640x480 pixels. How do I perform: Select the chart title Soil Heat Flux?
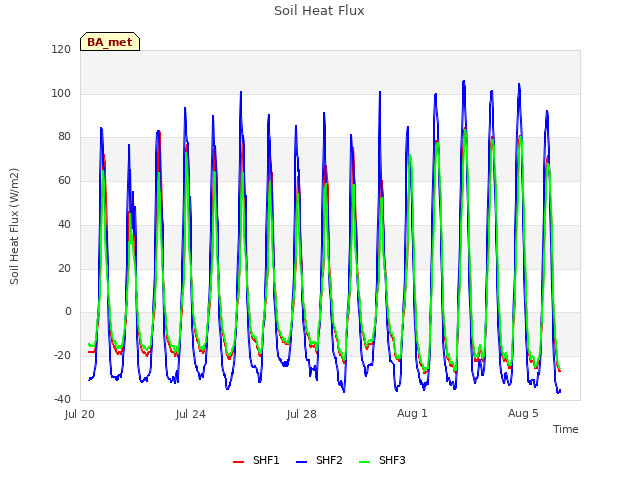319,11
